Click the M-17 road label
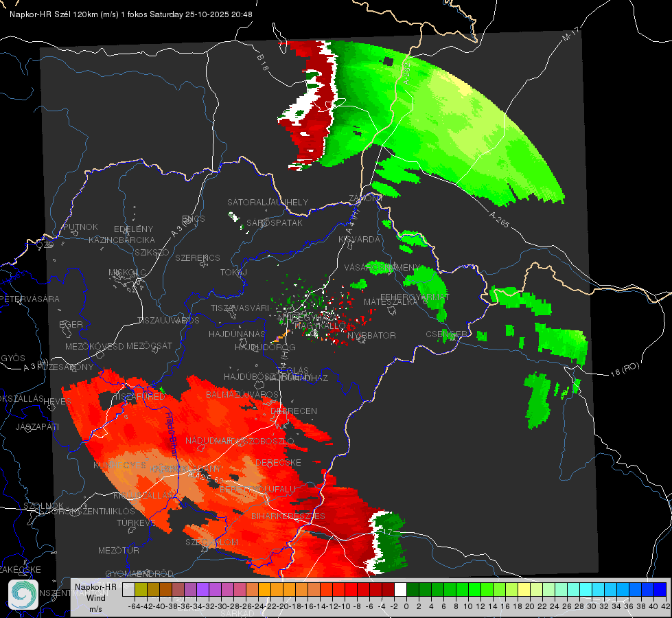Viewport: 672px width, 618px height. coord(571,34)
